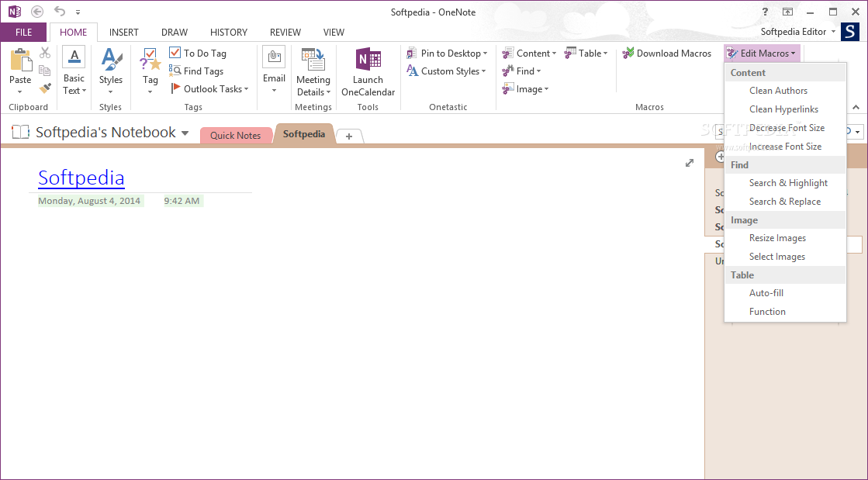This screenshot has width=868, height=480.
Task: Open the Table macros dropdown
Action: tap(586, 54)
